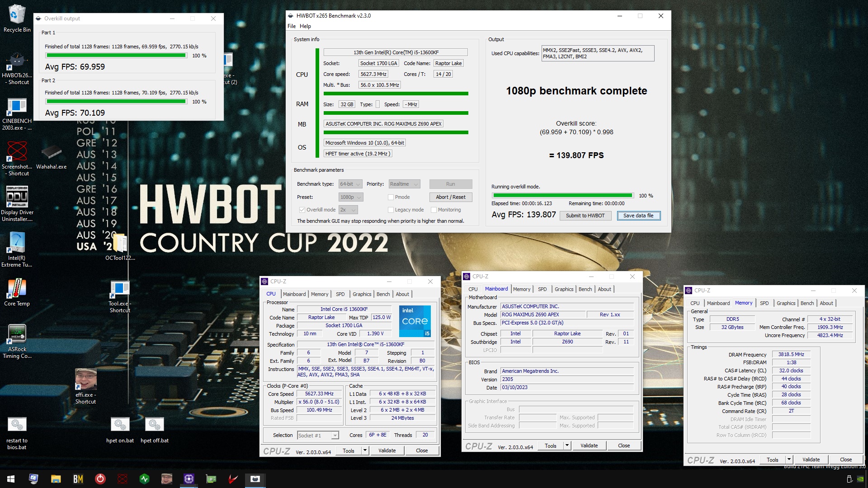Click the DRAM Frequency 3818.5 MHz field
Screen dimensions: 868x488
(x=791, y=354)
